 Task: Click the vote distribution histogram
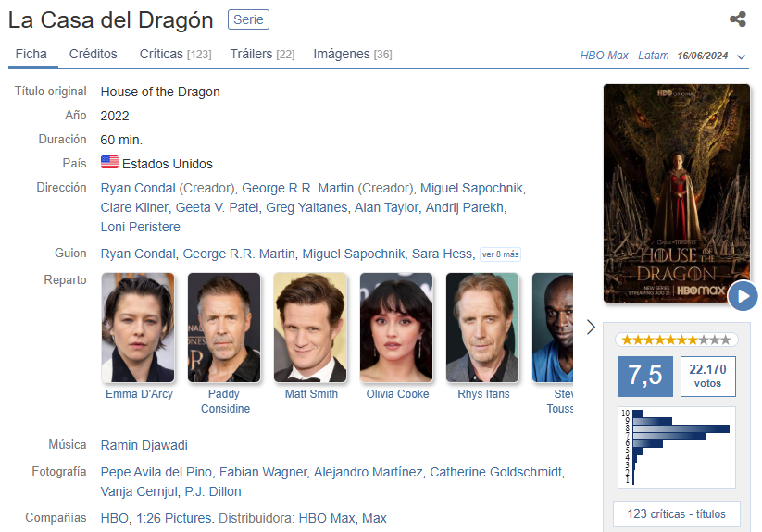[x=677, y=447]
